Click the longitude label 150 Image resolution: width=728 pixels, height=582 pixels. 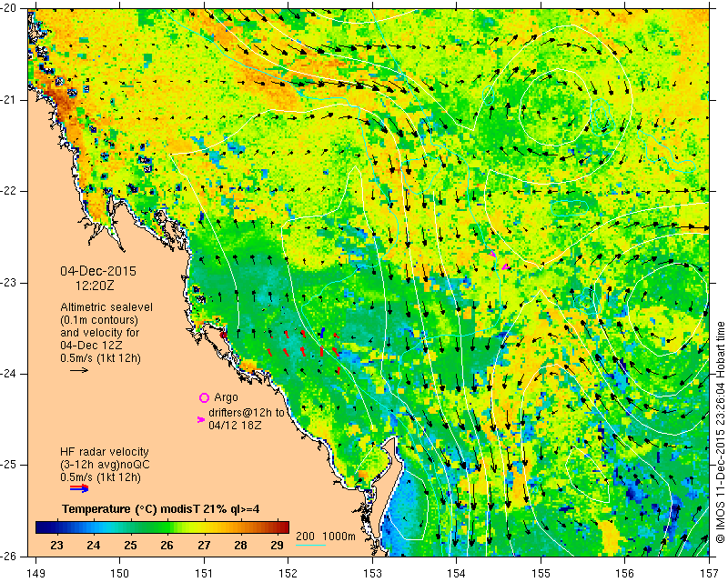click(120, 574)
